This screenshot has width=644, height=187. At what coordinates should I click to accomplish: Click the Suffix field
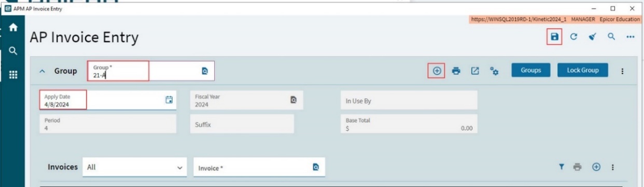(x=242, y=124)
